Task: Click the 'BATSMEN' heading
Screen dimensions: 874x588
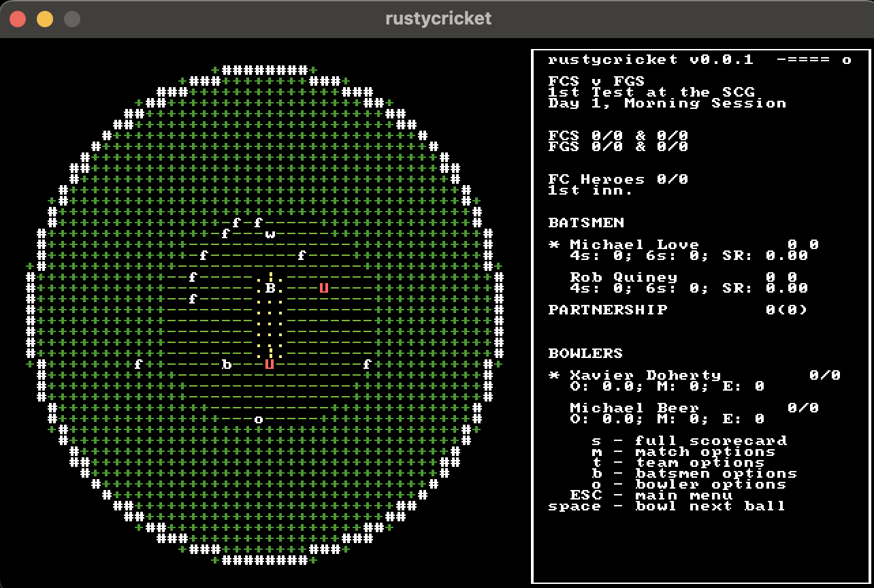Action: (586, 223)
